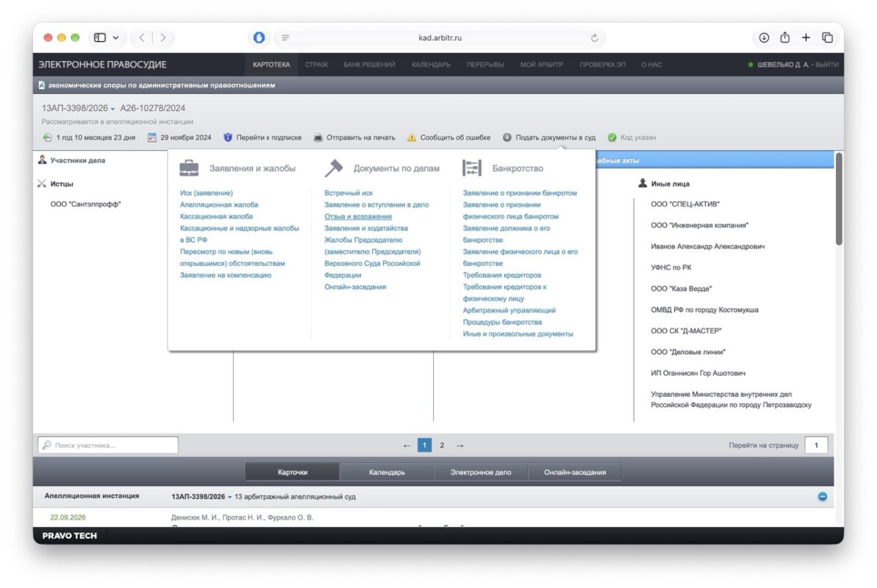Click the green check Код указан icon

(612, 137)
